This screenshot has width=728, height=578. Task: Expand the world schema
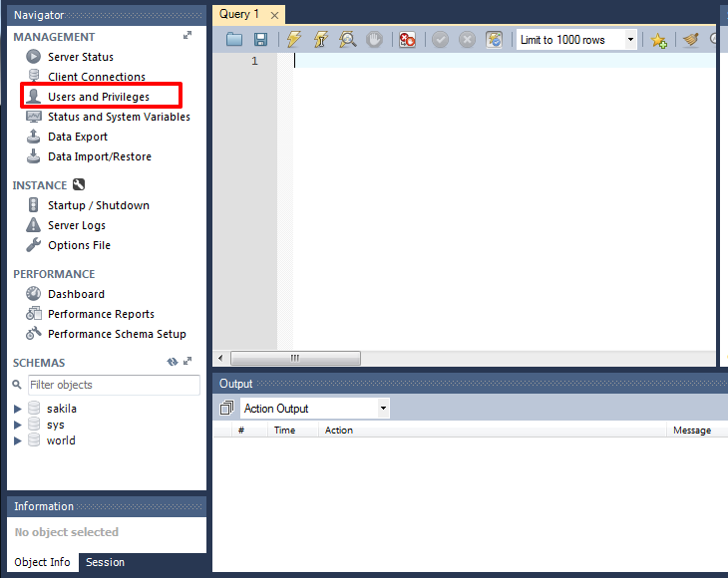coord(17,440)
